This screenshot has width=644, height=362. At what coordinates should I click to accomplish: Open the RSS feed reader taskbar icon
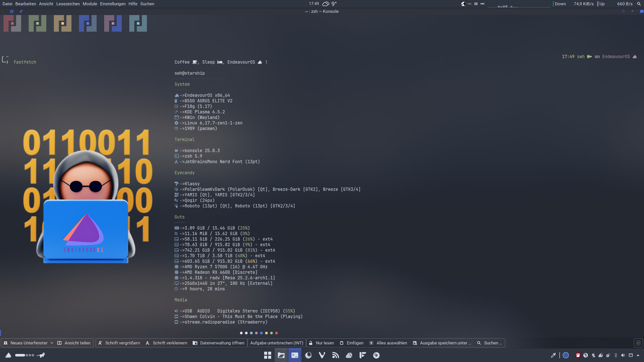[x=335, y=355]
